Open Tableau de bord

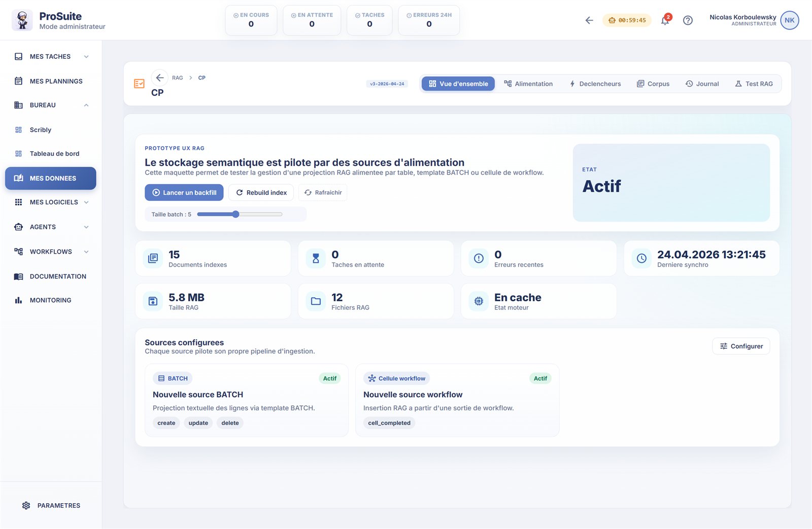(x=51, y=154)
